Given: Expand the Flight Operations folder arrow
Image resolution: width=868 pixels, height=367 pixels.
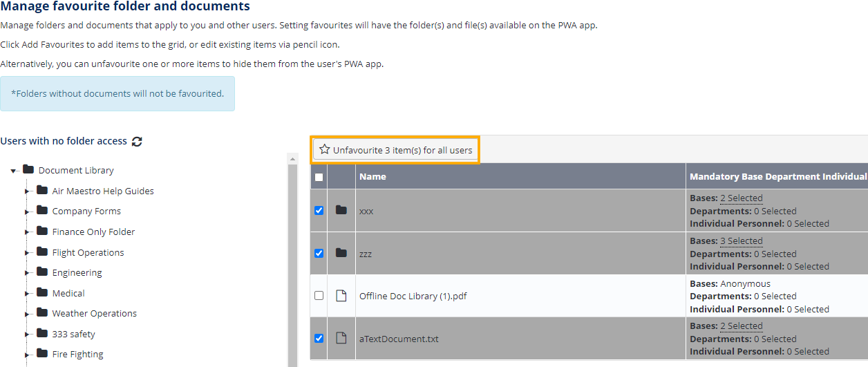Looking at the screenshot, I should [28, 253].
